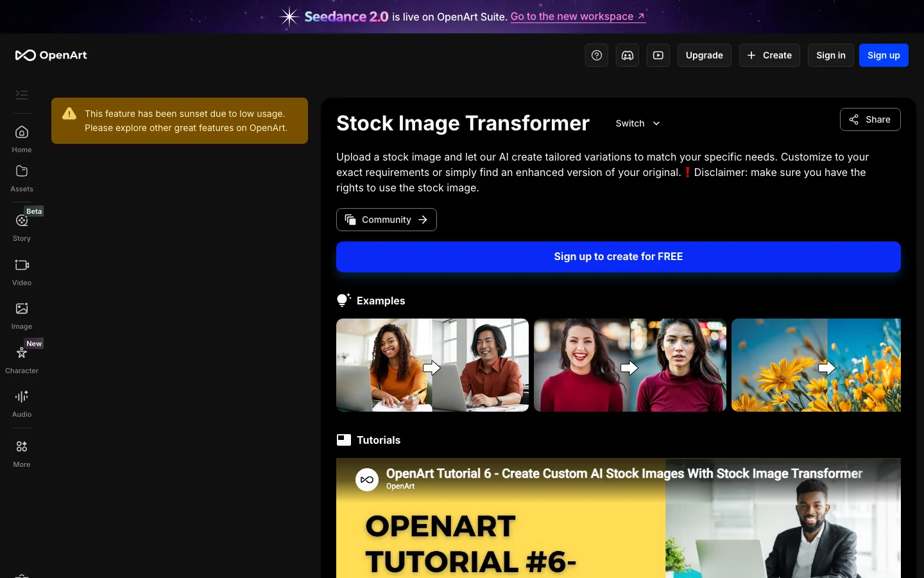Click 'Sign up to create for FREE'
The width and height of the screenshot is (924, 578).
coord(619,257)
